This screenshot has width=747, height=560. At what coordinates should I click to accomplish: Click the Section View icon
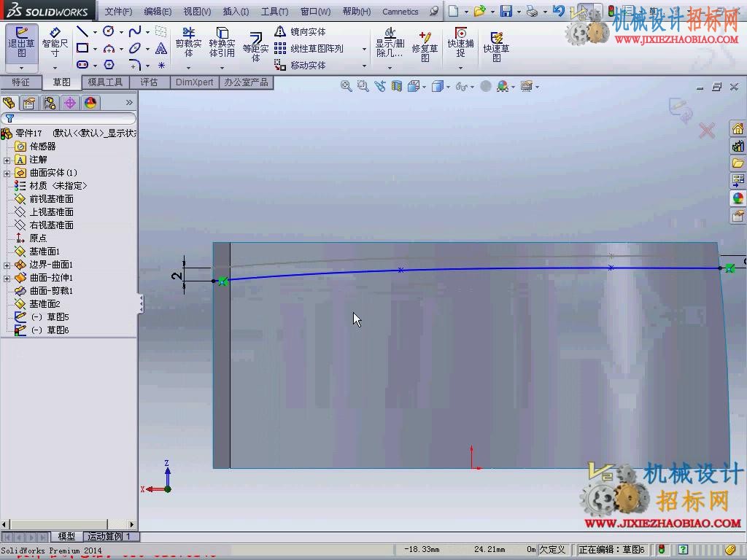point(396,86)
